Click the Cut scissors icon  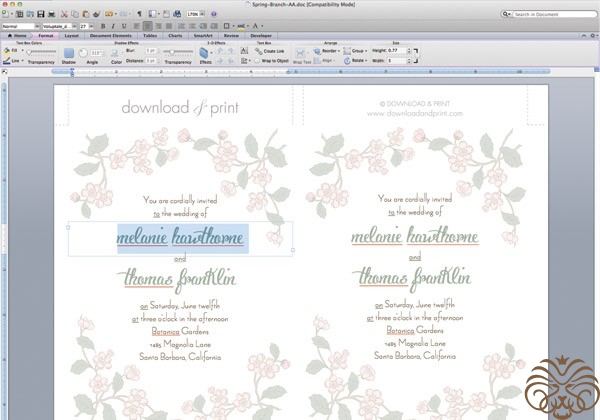click(x=65, y=14)
